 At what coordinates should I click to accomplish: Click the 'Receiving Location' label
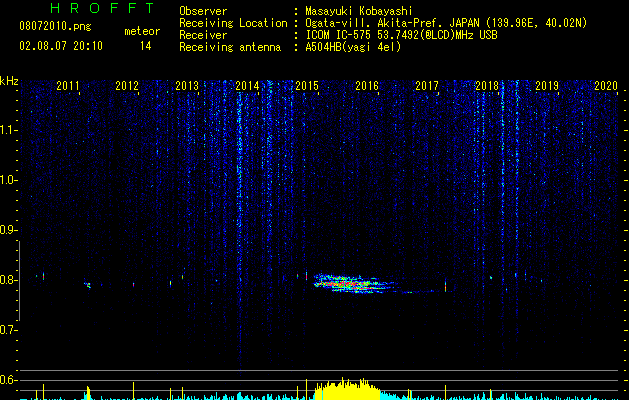coord(233,23)
